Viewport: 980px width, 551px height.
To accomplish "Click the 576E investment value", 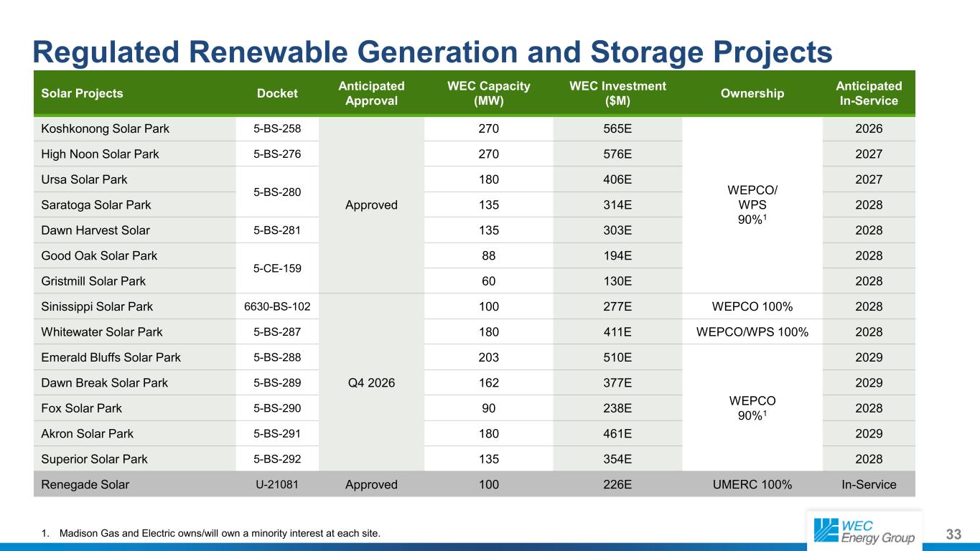I will click(617, 154).
